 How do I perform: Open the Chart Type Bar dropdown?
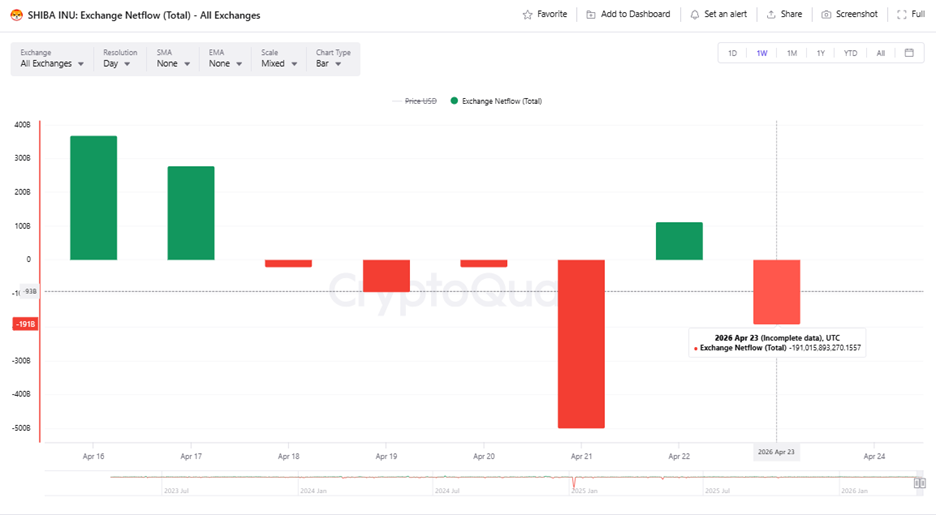(333, 58)
